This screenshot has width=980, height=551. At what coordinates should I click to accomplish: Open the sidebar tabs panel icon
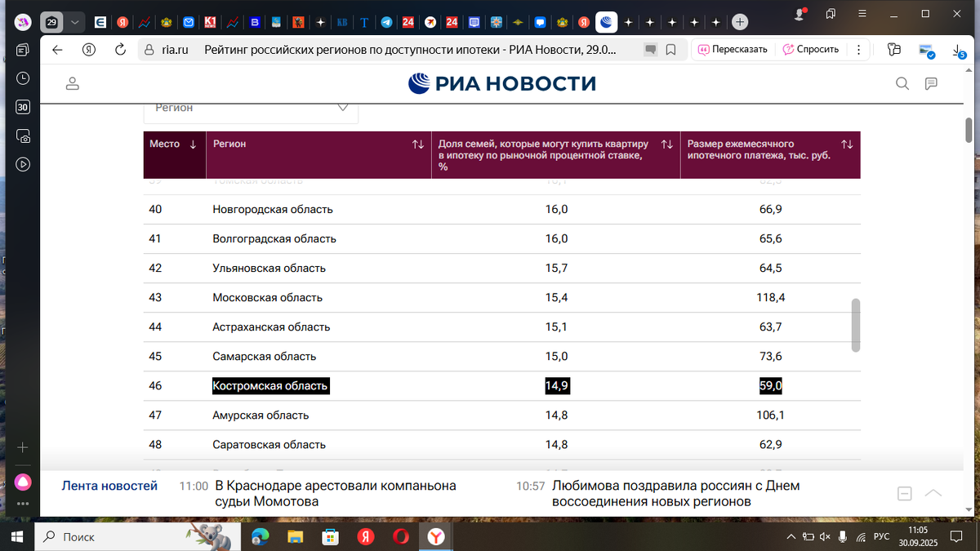[x=23, y=50]
